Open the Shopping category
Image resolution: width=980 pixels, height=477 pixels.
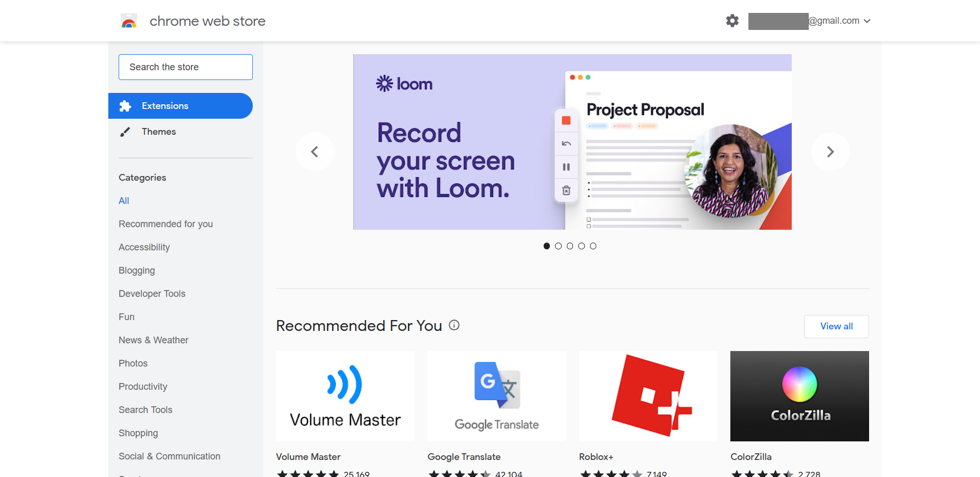pos(138,433)
